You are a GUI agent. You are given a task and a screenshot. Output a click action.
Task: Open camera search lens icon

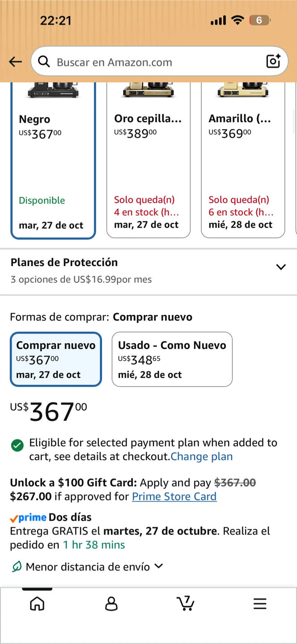pos(273,61)
